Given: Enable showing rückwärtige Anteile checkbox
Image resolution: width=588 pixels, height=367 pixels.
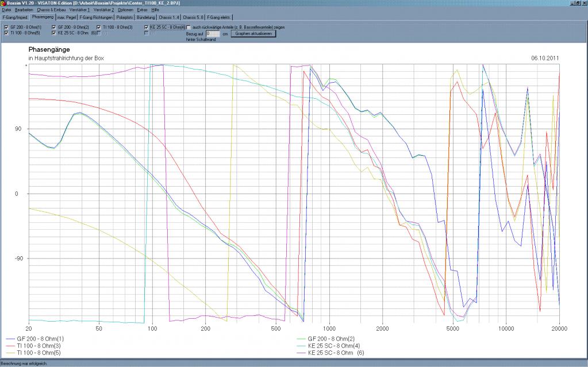Looking at the screenshot, I should point(189,27).
